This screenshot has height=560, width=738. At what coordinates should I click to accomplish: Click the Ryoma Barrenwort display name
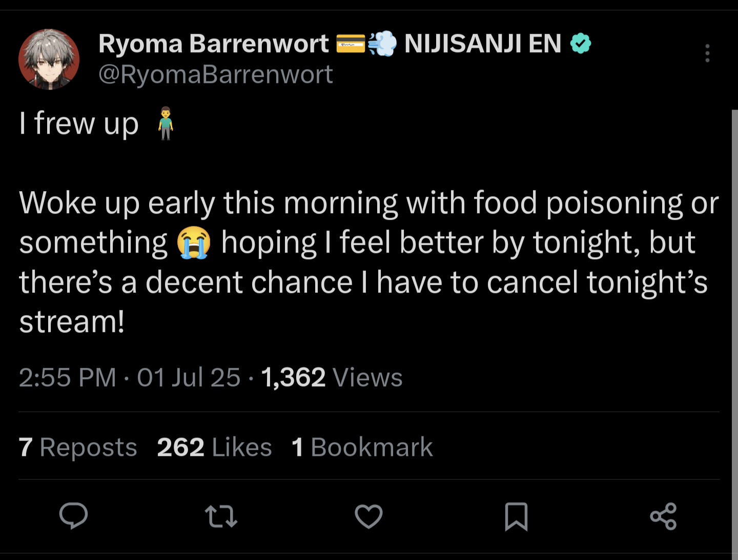213,44
